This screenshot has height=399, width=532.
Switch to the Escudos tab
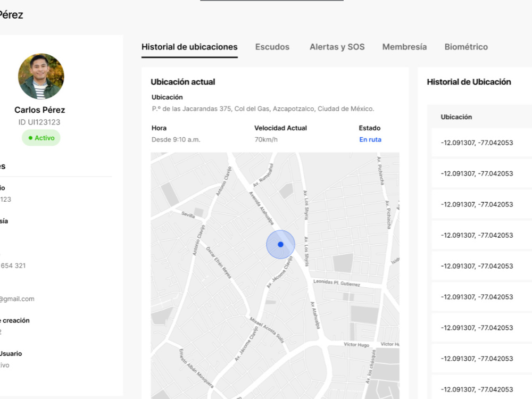point(272,47)
